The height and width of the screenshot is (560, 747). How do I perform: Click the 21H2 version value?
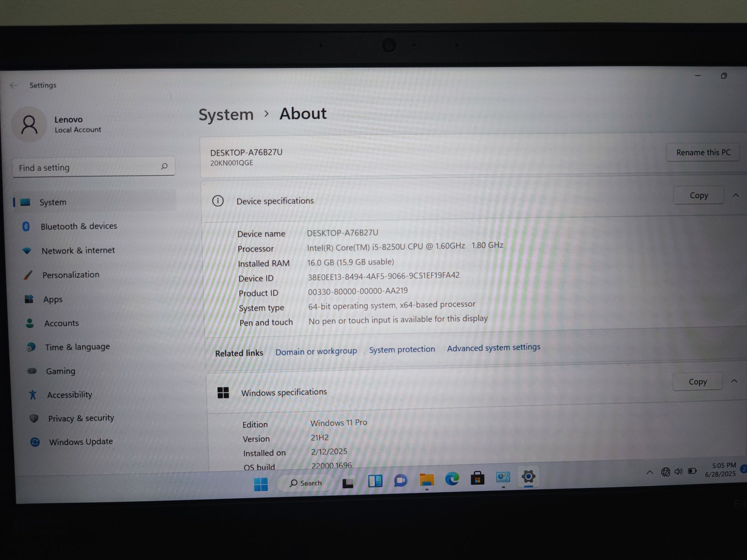(x=320, y=438)
